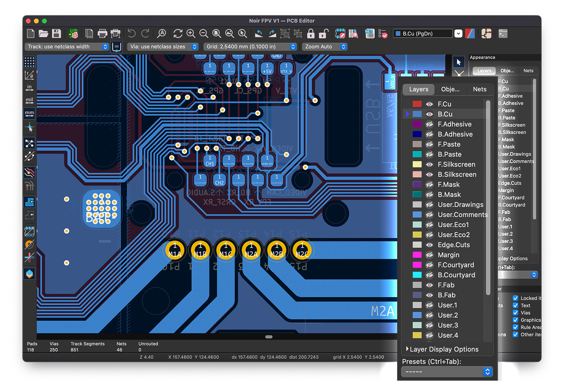The height and width of the screenshot is (392, 564).
Task: Click the Undo icon
Action: point(131,33)
